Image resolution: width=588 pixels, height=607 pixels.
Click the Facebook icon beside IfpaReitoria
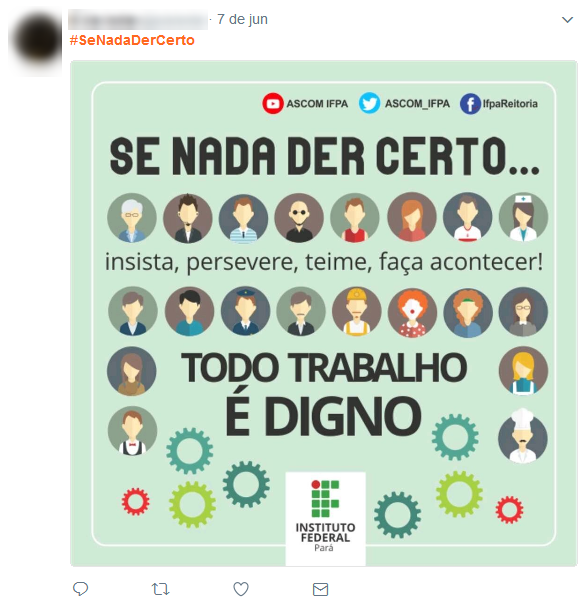(x=470, y=104)
